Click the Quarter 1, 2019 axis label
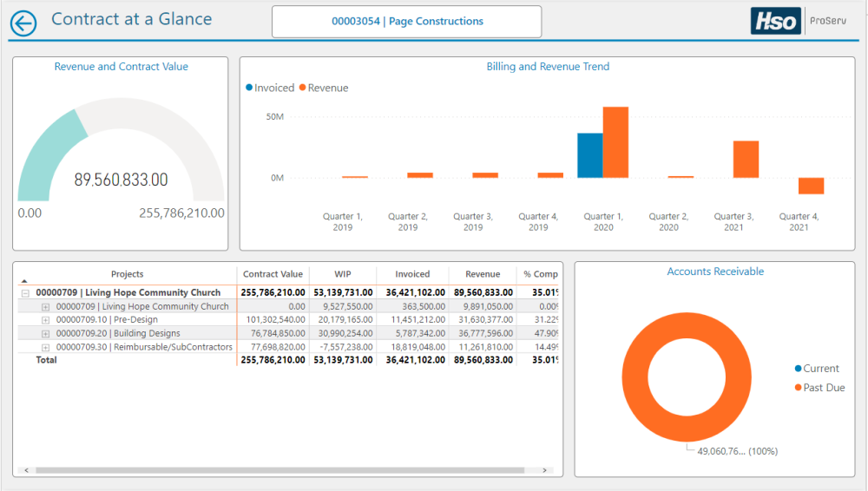 [343, 222]
